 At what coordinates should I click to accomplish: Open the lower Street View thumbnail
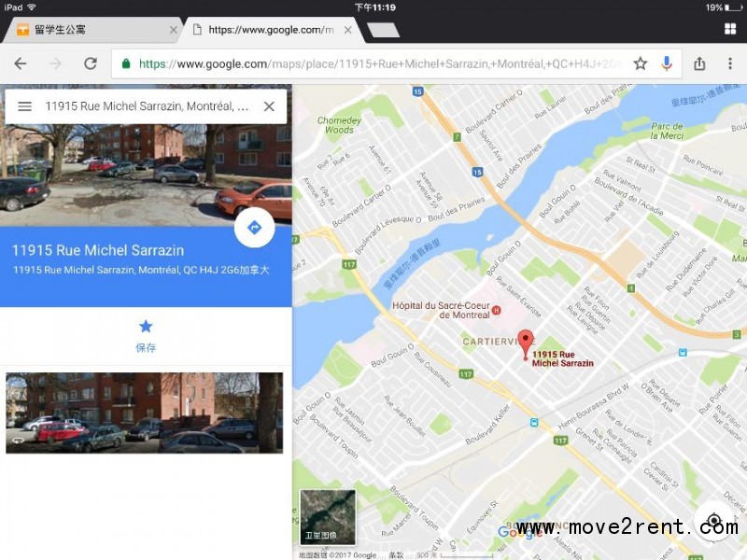click(145, 413)
